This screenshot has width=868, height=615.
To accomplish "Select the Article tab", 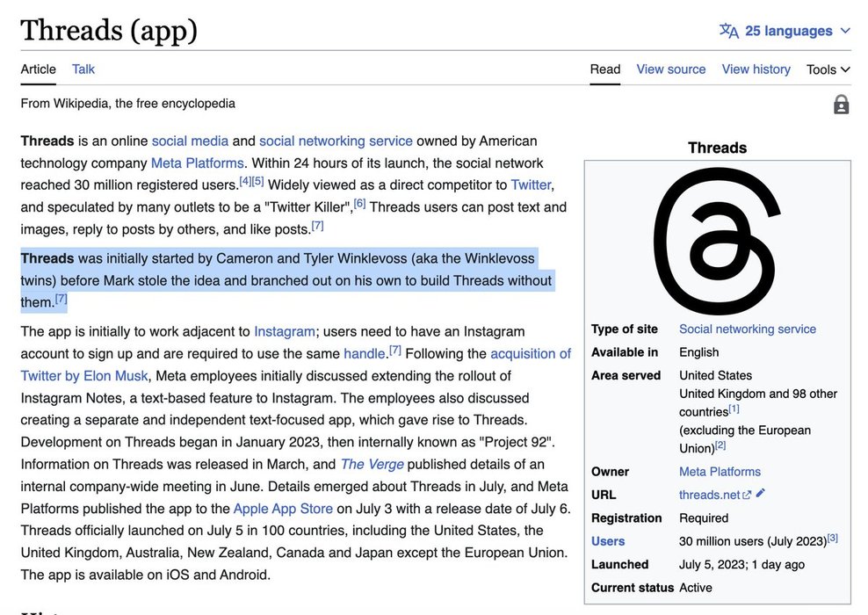I will click(x=39, y=69).
